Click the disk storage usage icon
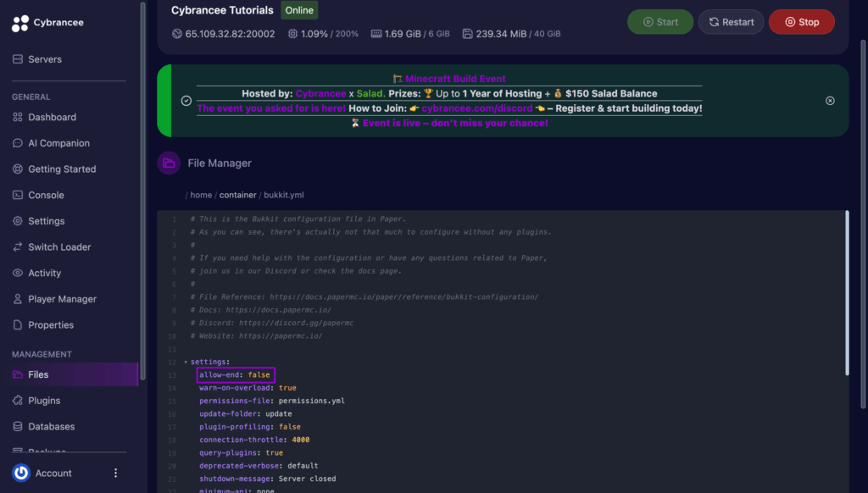Viewport: 868px width, 493px height. pos(468,34)
